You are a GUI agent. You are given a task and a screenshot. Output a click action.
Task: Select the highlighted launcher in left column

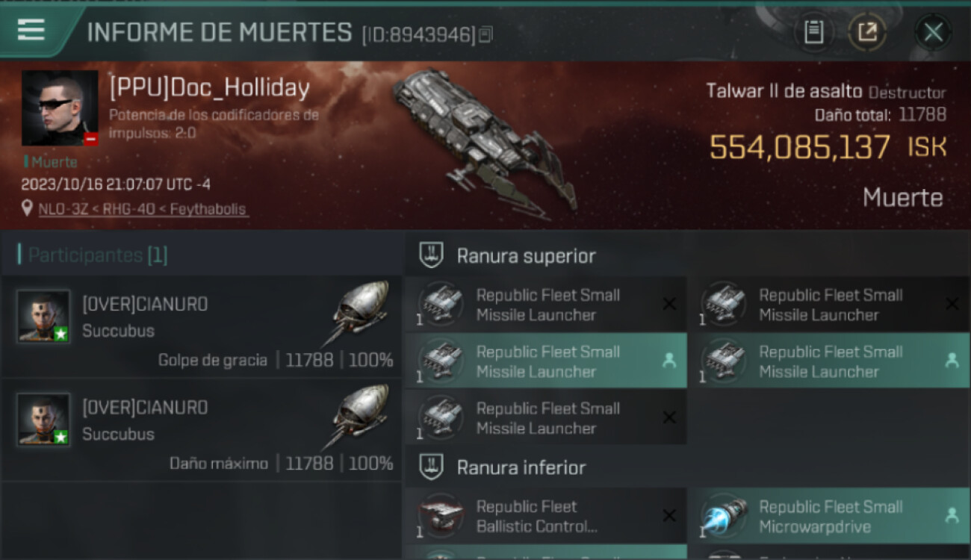(x=546, y=361)
